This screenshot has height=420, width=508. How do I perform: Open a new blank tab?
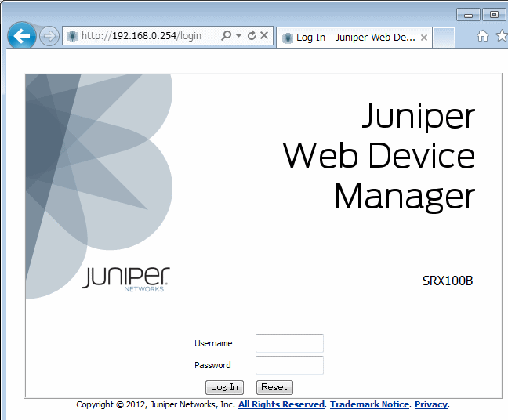(444, 38)
